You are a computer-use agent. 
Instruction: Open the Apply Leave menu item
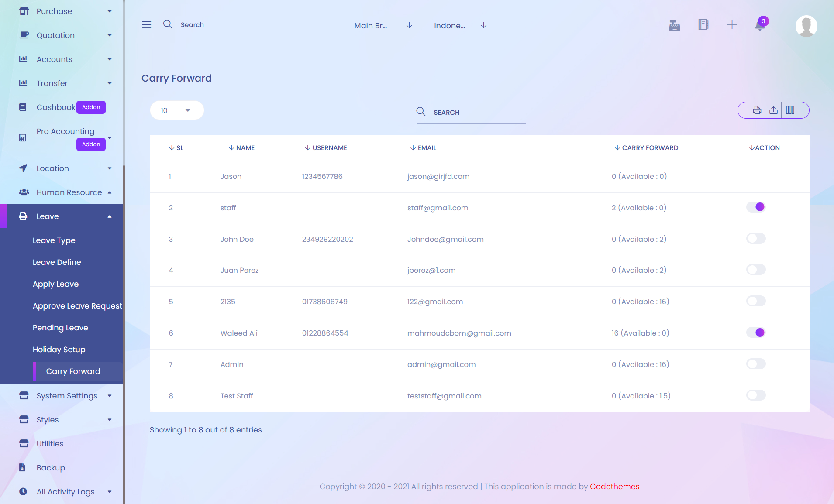pos(56,284)
